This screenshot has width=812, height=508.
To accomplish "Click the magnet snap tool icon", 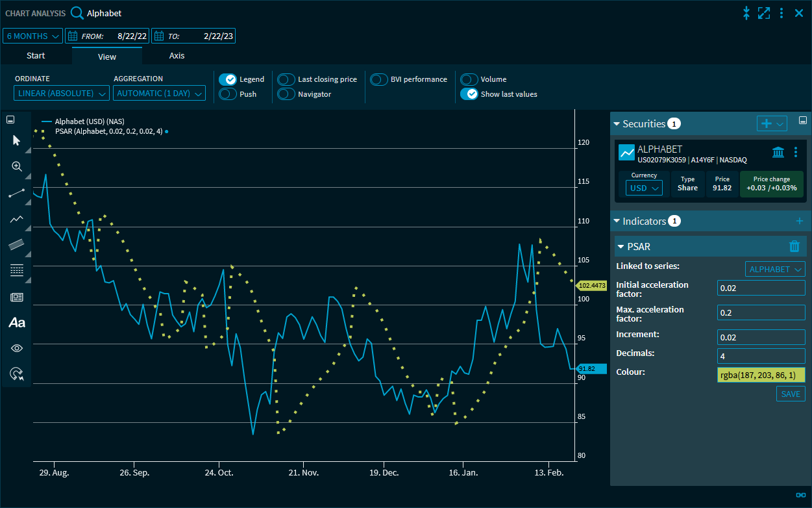I will pyautogui.click(x=17, y=374).
